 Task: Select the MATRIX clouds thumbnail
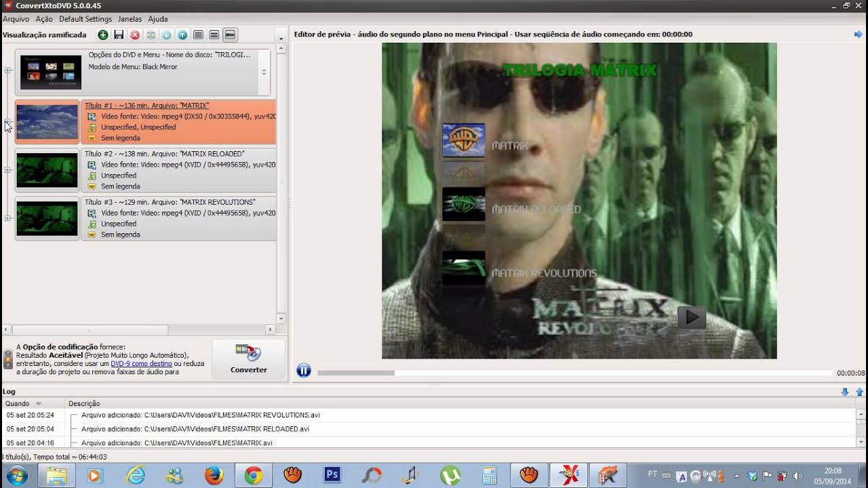click(x=47, y=122)
